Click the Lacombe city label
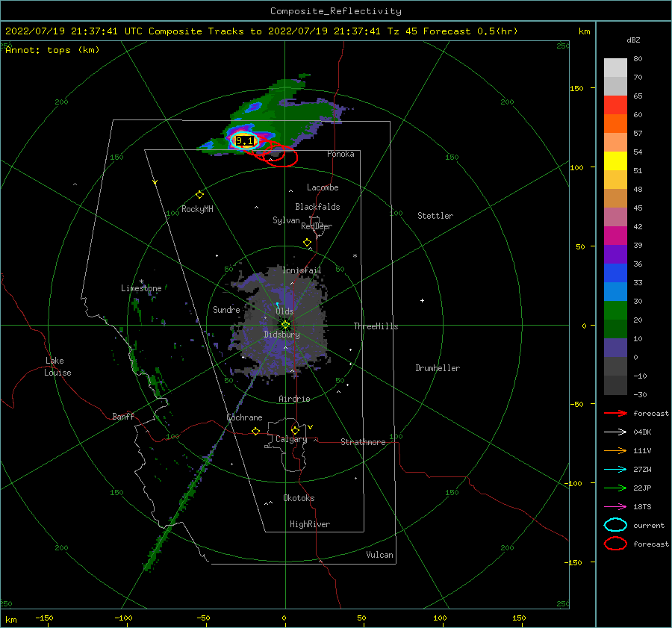Viewport: 672px width, 628px height. (323, 187)
